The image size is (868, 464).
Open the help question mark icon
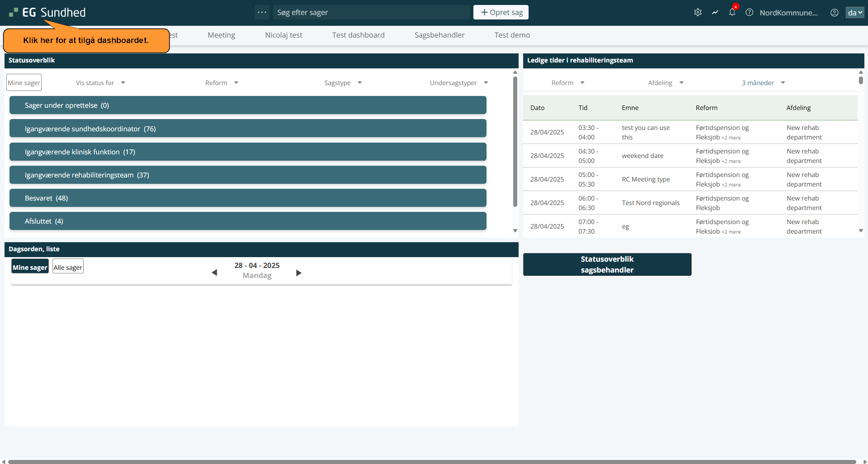[x=749, y=13]
